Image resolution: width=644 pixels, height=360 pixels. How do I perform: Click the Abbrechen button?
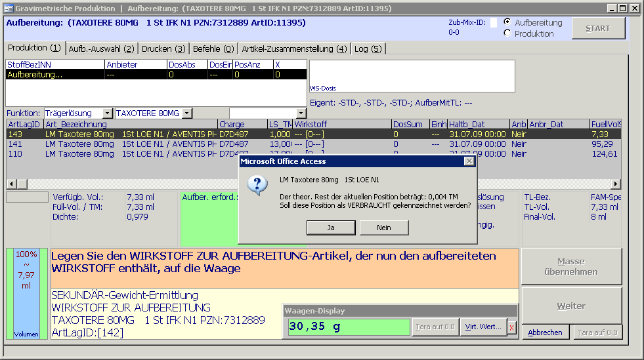tap(545, 332)
